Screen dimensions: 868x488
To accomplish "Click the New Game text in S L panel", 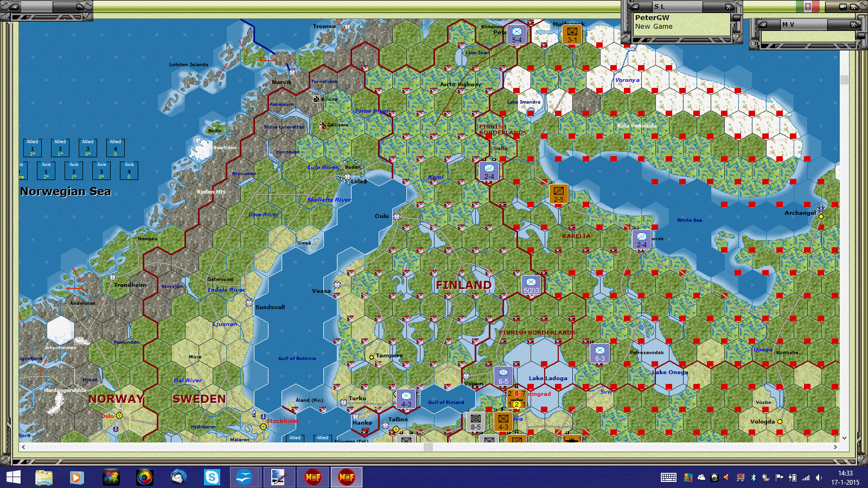I will (x=654, y=27).
